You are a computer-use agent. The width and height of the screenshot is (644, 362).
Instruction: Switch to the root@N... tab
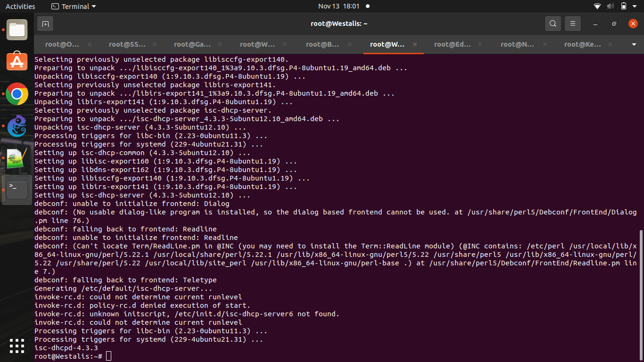coord(518,44)
